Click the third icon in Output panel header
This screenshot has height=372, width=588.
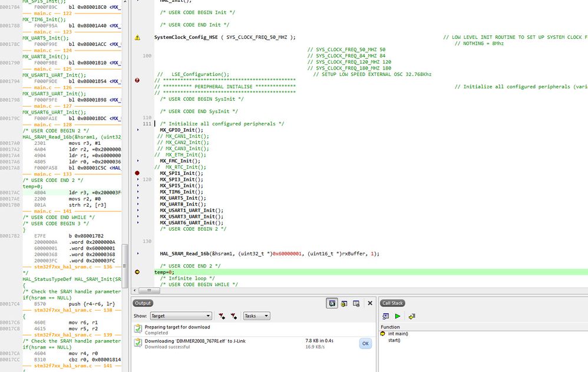[x=356, y=304]
